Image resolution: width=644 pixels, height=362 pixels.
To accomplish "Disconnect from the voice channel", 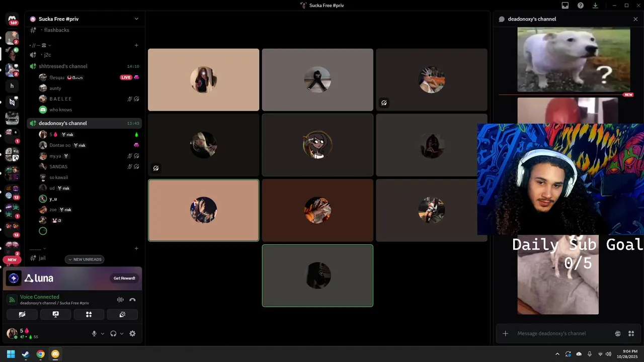I will click(132, 300).
